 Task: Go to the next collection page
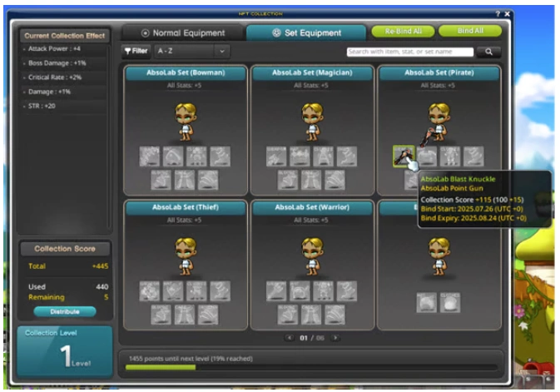point(335,338)
